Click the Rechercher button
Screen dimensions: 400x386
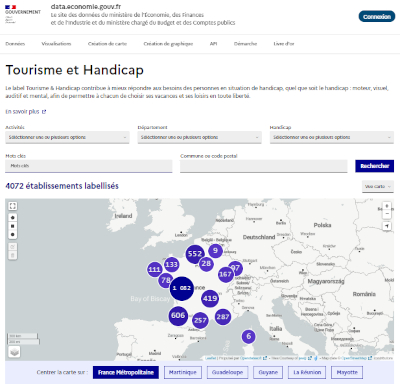(x=375, y=166)
